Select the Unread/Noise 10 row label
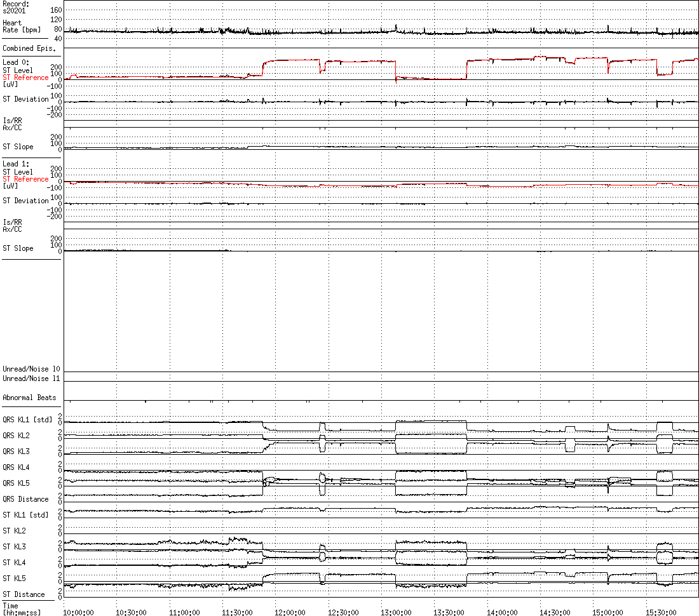The width and height of the screenshot is (699, 616). [31, 369]
